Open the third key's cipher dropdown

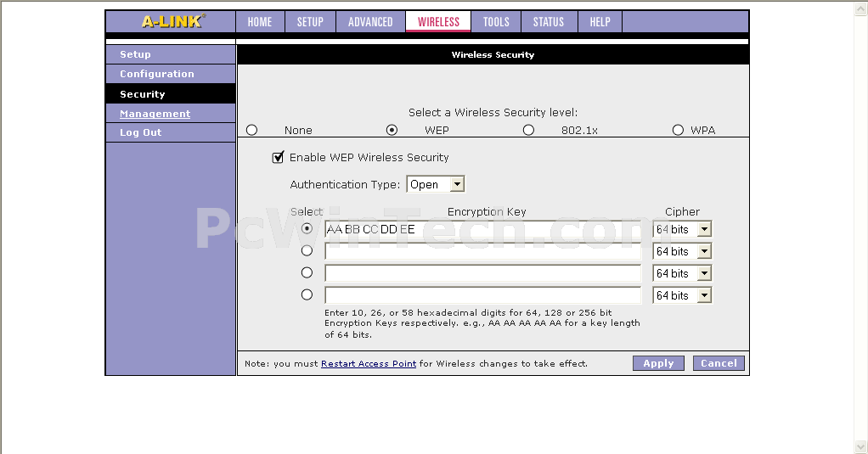[x=682, y=273]
